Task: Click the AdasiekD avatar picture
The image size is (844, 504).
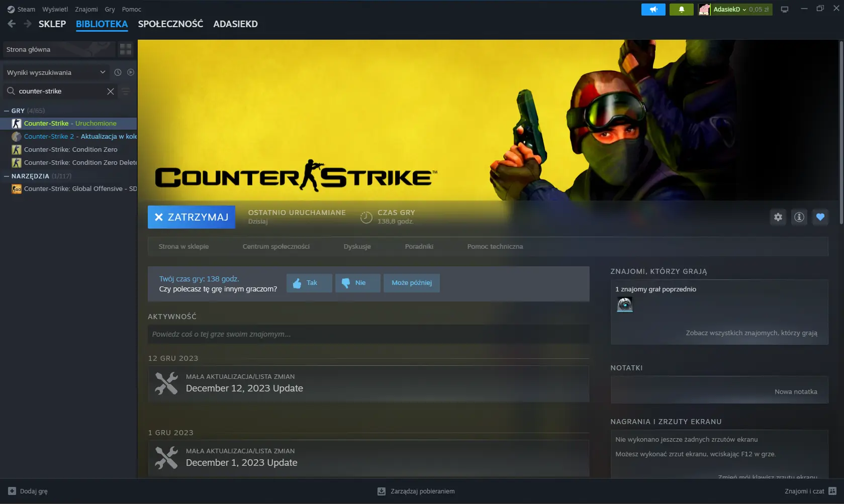Action: point(704,10)
